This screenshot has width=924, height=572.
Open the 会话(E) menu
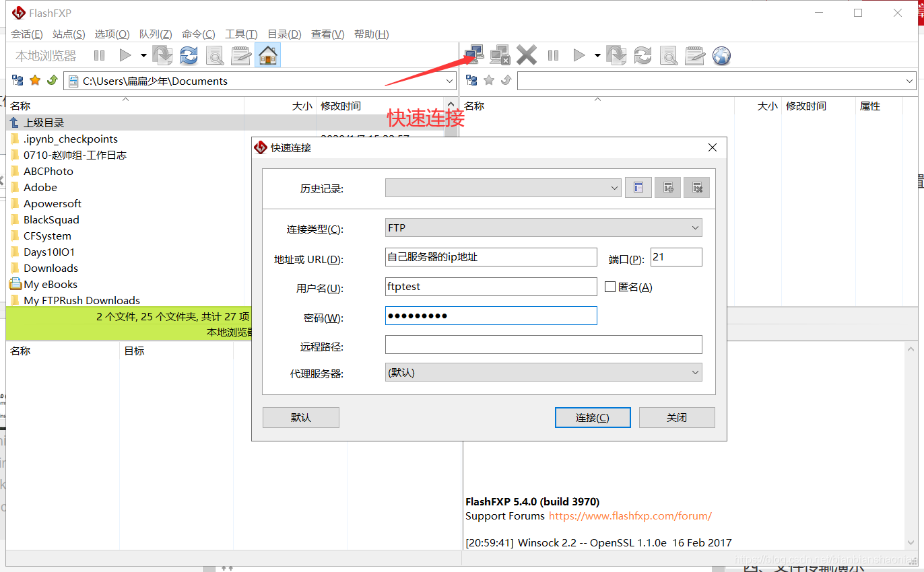point(27,34)
